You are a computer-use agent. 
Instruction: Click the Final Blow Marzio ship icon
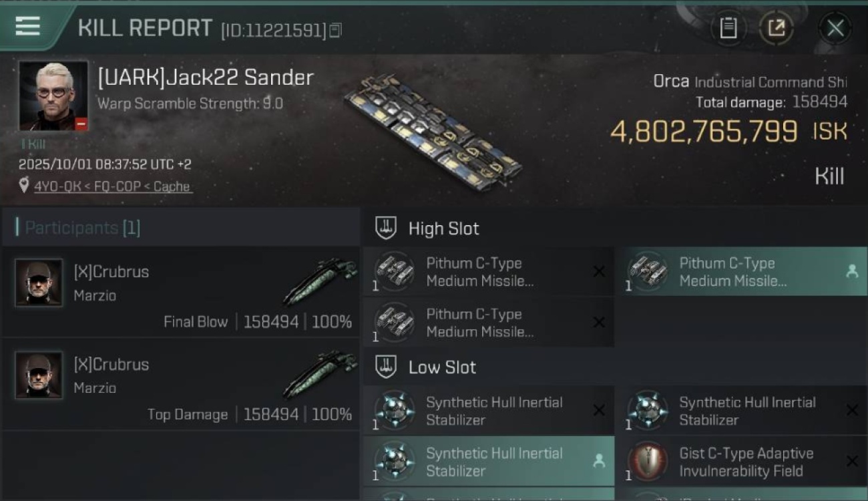[319, 281]
